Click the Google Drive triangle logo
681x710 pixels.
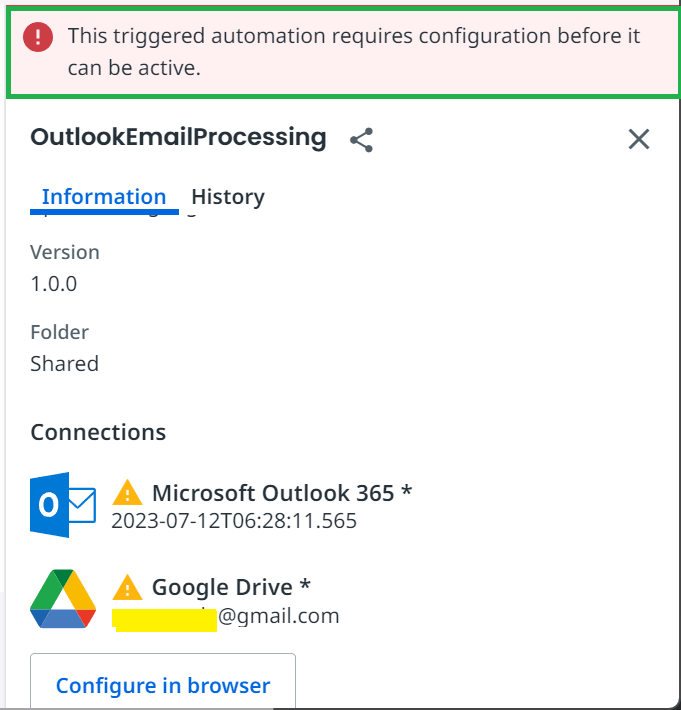tap(63, 599)
